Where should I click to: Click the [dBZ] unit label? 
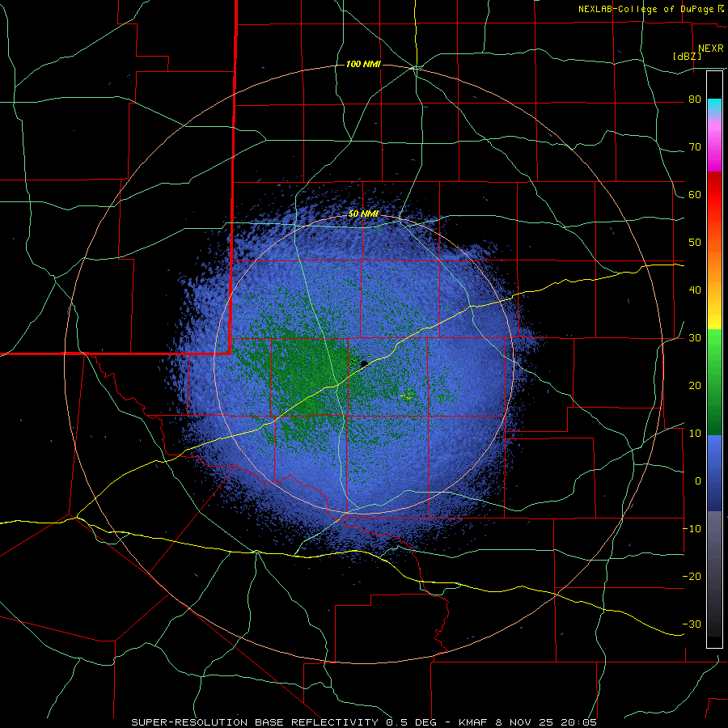(687, 57)
